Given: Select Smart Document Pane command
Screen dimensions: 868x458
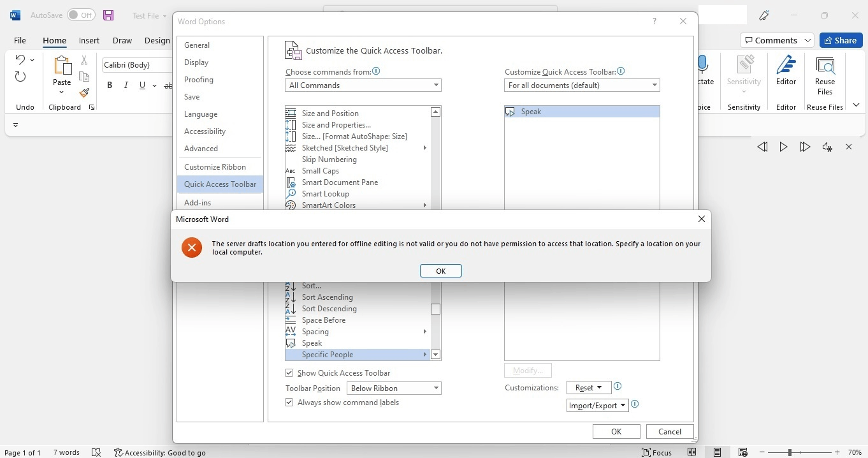Looking at the screenshot, I should pos(358,182).
